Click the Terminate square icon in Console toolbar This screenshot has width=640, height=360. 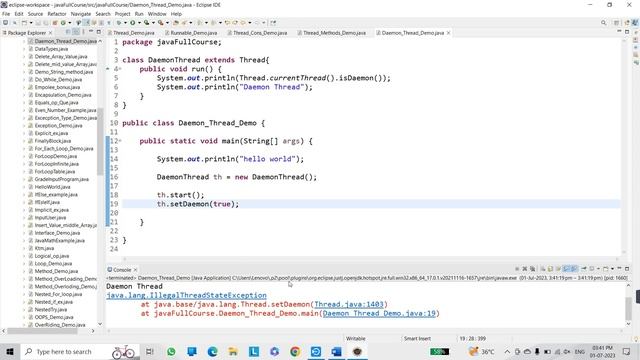pyautogui.click(x=517, y=269)
